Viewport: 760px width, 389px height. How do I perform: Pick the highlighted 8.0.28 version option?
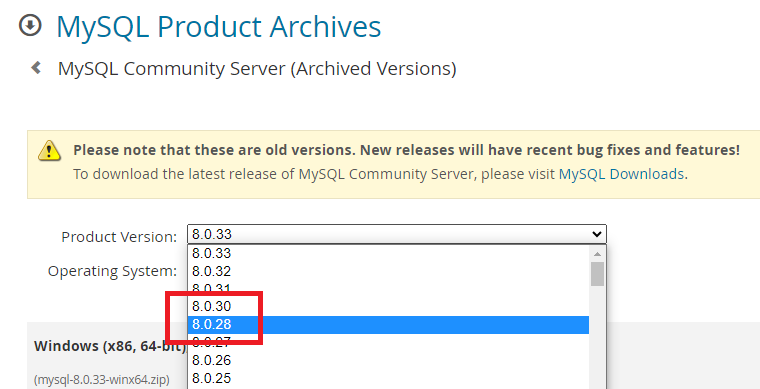tap(388, 325)
